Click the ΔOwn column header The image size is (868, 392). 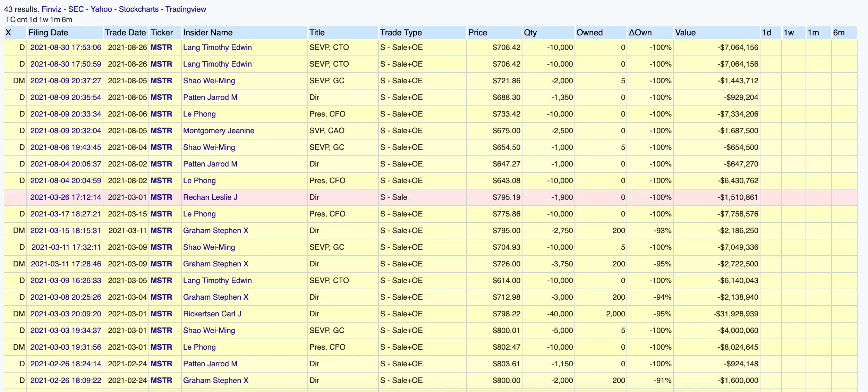[x=640, y=33]
